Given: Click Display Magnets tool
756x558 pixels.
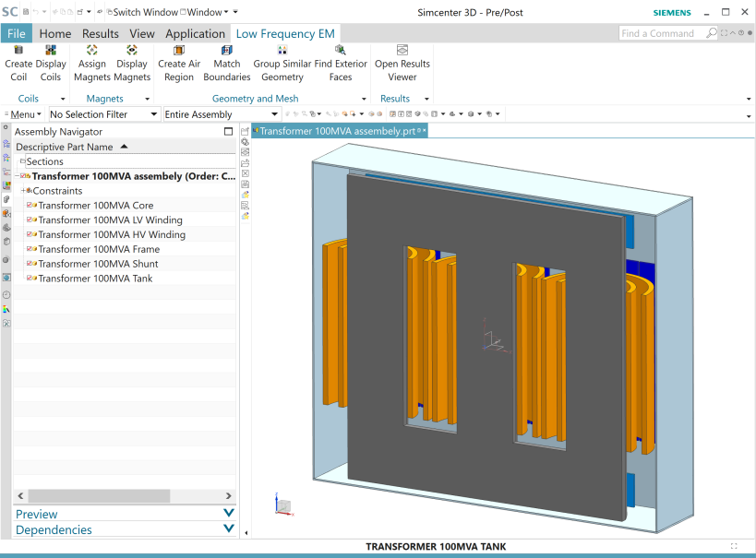Looking at the screenshot, I should (132, 64).
